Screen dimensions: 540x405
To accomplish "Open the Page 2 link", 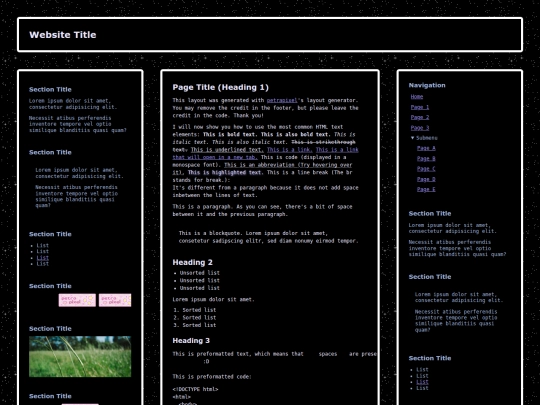I will (x=420, y=117).
